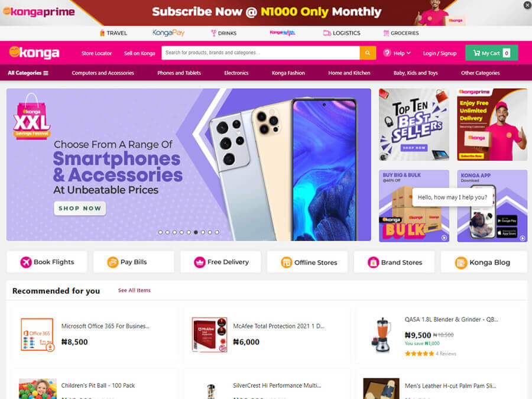Open the My Cart shopping cart icon
The image size is (532, 399).
[476, 53]
